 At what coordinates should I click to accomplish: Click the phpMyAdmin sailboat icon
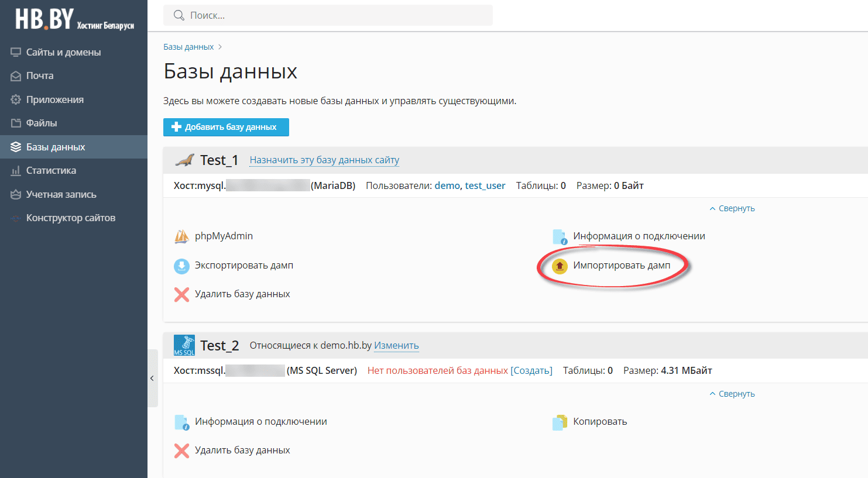(181, 237)
